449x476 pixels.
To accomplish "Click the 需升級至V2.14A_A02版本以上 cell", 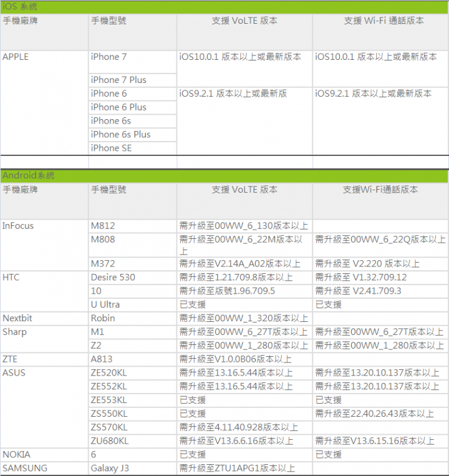I will (244, 264).
